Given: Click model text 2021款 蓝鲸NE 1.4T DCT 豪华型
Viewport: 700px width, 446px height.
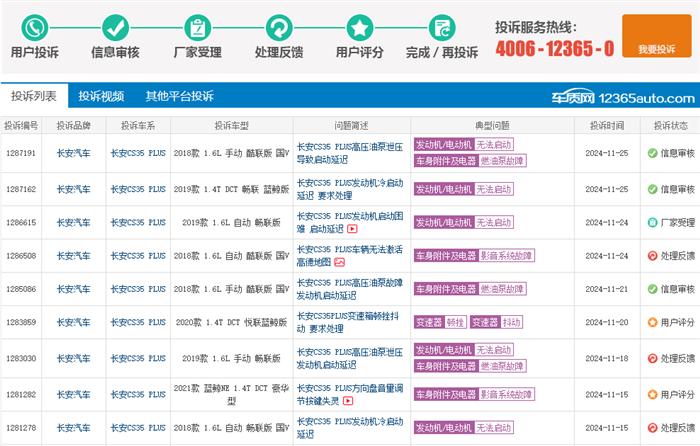Looking at the screenshot, I should tap(231, 394).
